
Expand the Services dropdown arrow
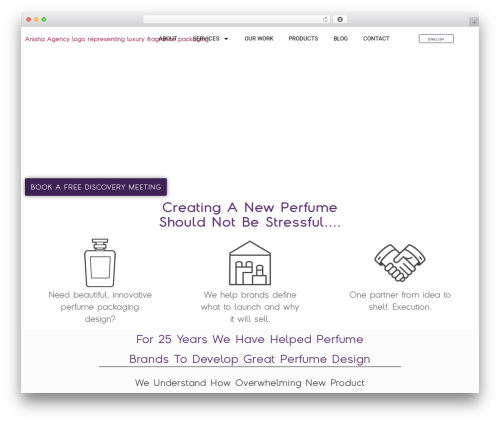click(x=226, y=39)
